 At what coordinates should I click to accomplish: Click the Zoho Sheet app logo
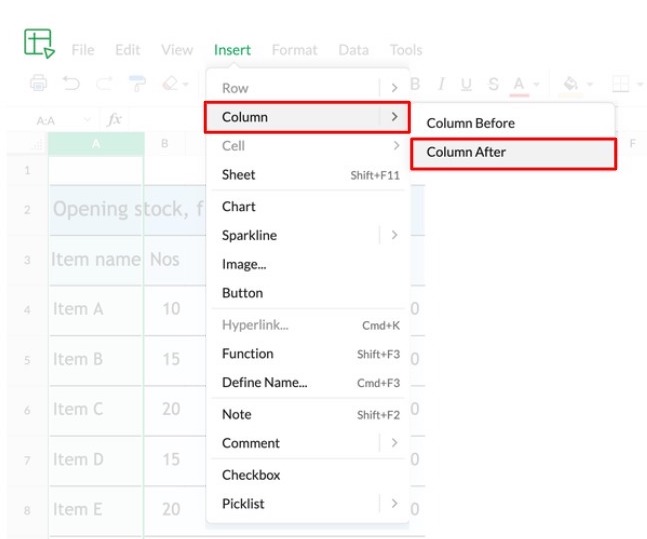tap(39, 43)
